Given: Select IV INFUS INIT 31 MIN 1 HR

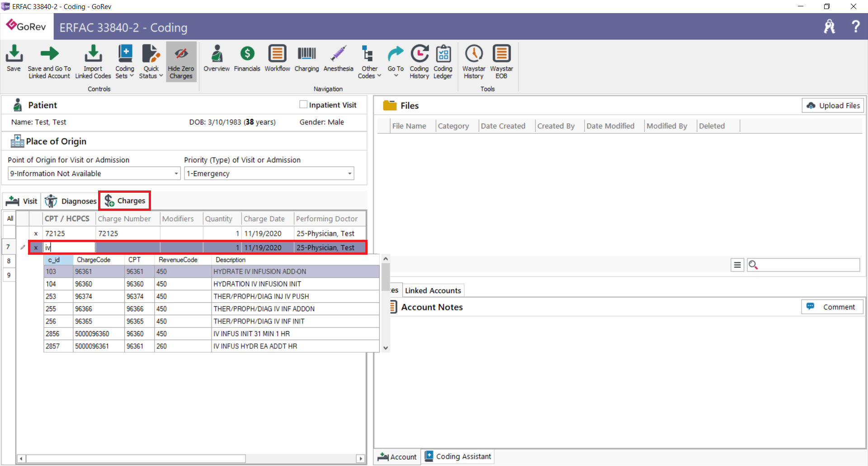Looking at the screenshot, I should click(x=212, y=334).
